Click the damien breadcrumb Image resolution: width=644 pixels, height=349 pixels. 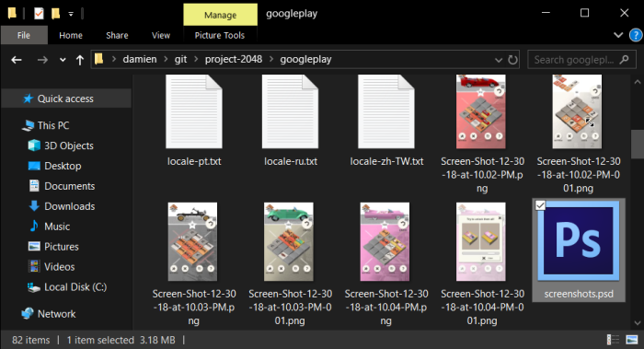point(140,59)
